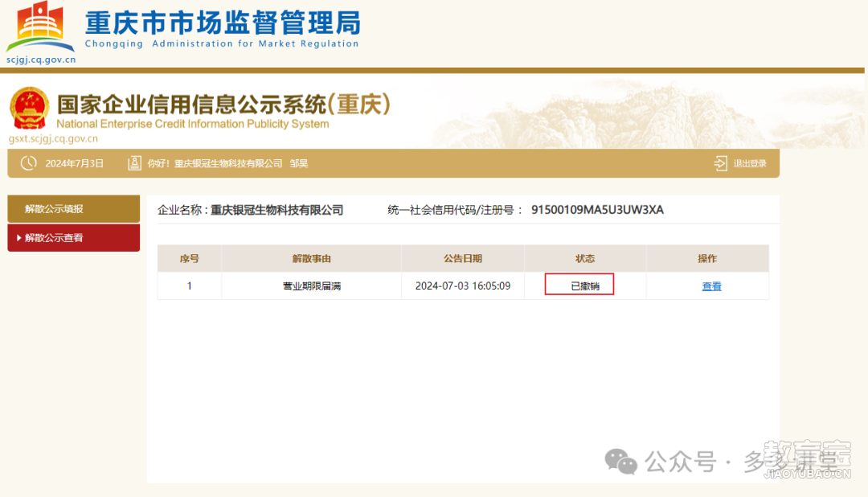Click the 2024-07-03 16:05:09 date cell
The width and height of the screenshot is (868, 497).
463,286
